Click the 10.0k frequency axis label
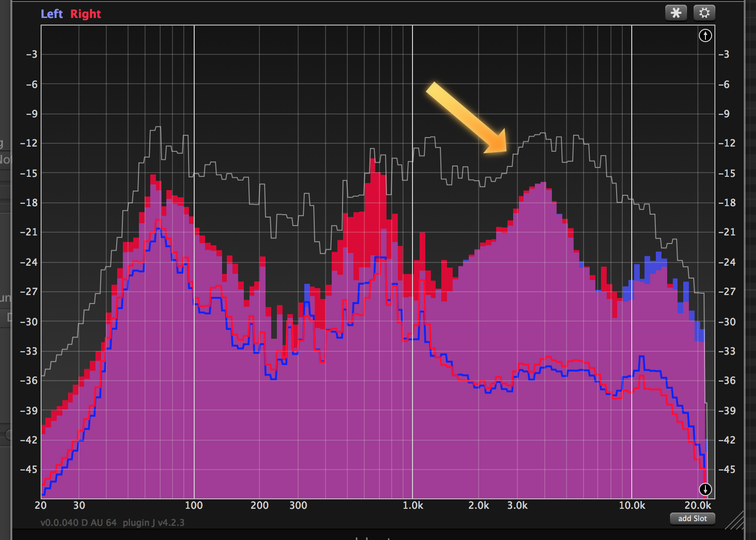The image size is (756, 540). tap(632, 505)
